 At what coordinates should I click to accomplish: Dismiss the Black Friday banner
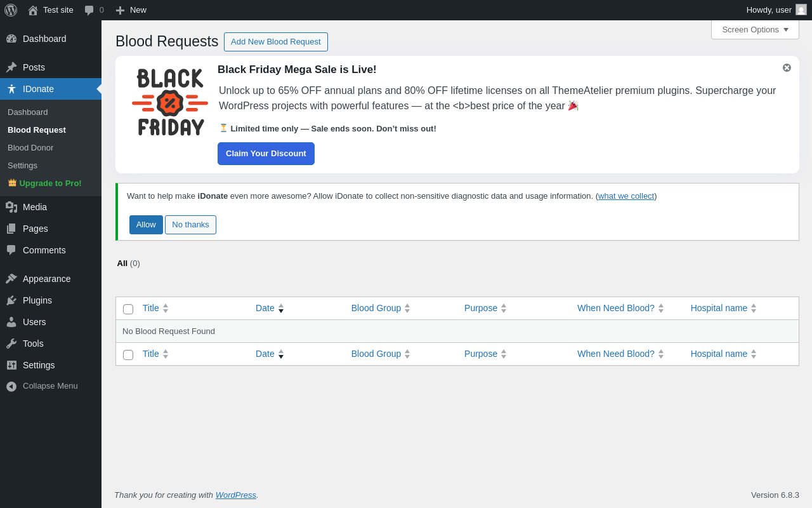(x=787, y=68)
